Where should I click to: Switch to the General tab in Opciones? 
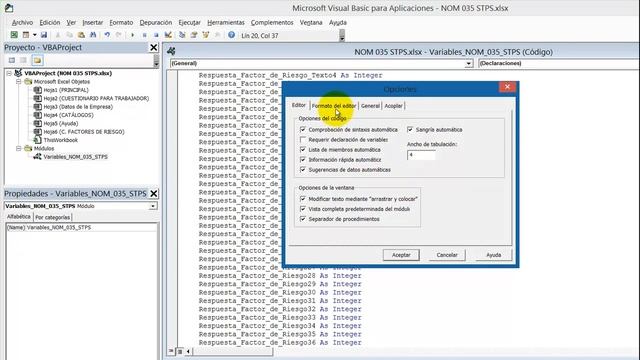tap(370, 106)
